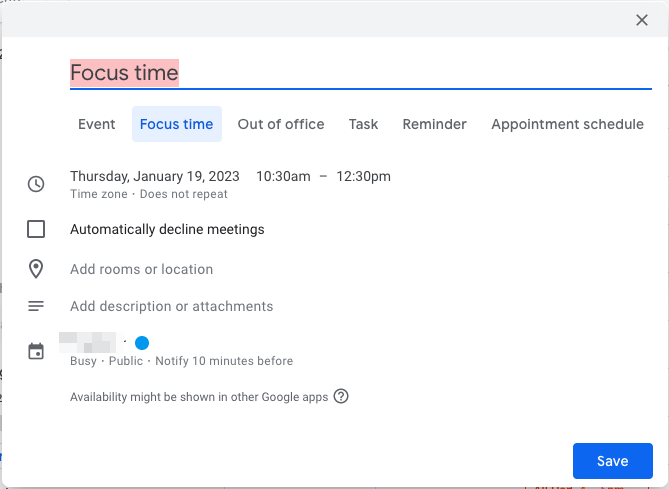Close the event creation dialog
Image resolution: width=669 pixels, height=489 pixels.
coord(642,20)
